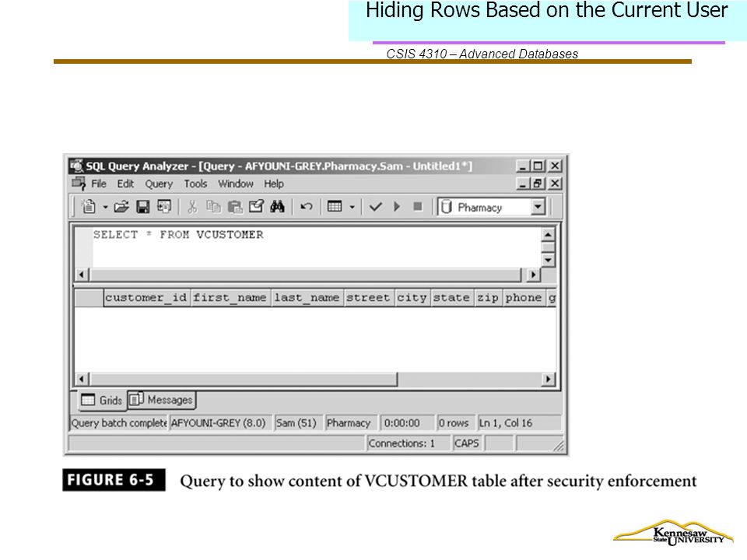Click query editor scroll down arrow
747x560 pixels.
coord(548,260)
